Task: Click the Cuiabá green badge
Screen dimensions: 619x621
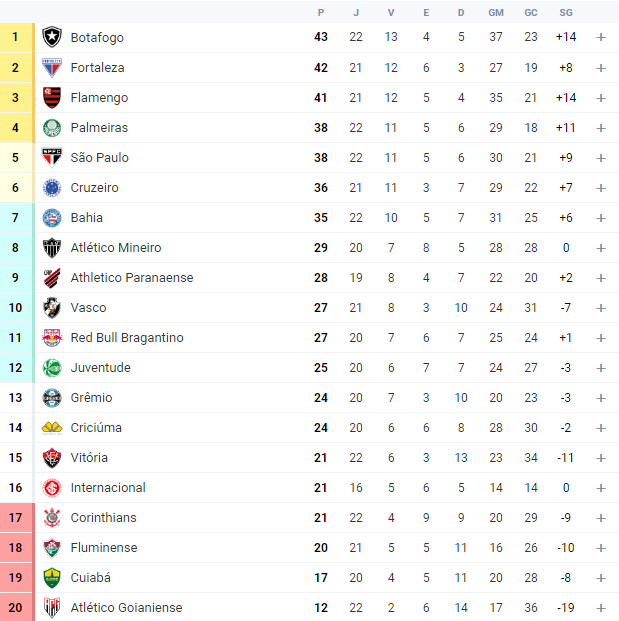Action: pos(52,578)
